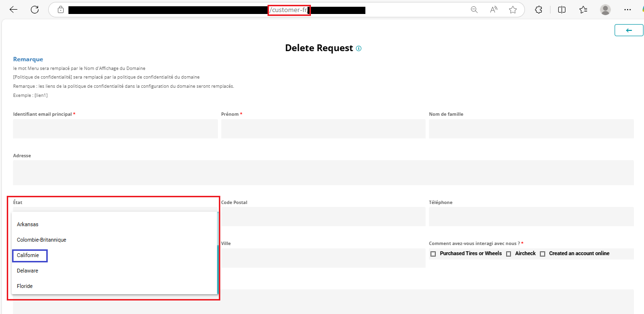Open the zoom out magnifier icon
Image resolution: width=644 pixels, height=314 pixels.
pyautogui.click(x=474, y=10)
